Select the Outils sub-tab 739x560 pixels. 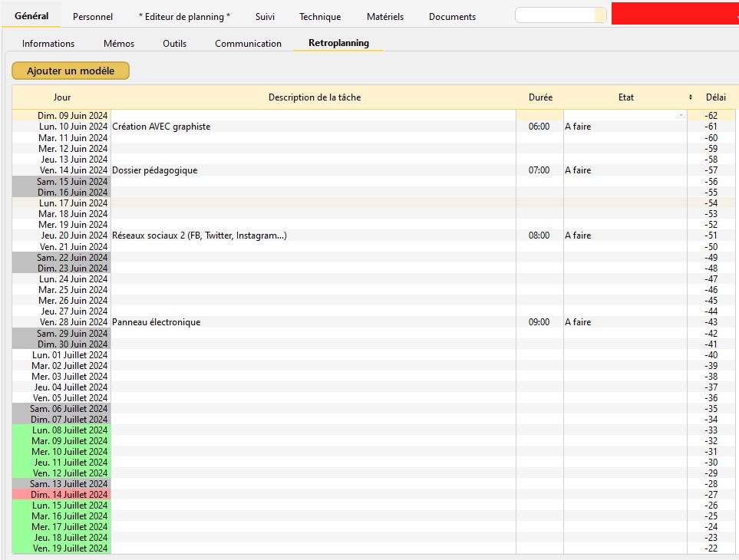pos(174,44)
